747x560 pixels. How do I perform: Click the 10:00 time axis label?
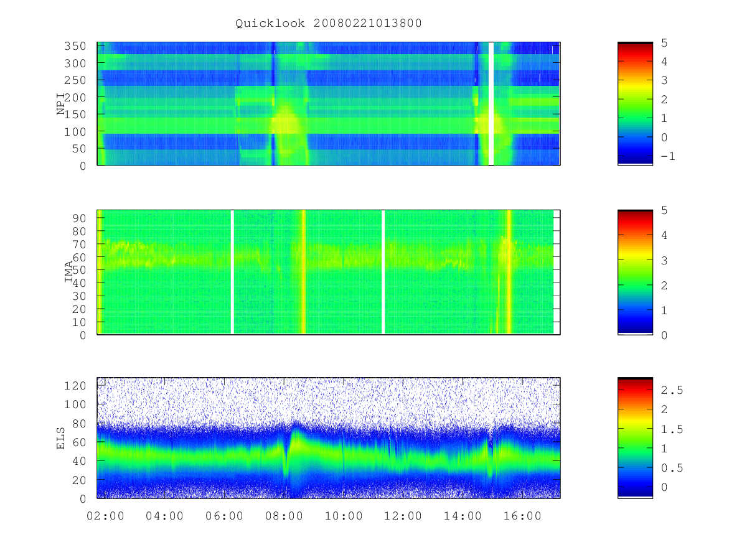coord(344,516)
